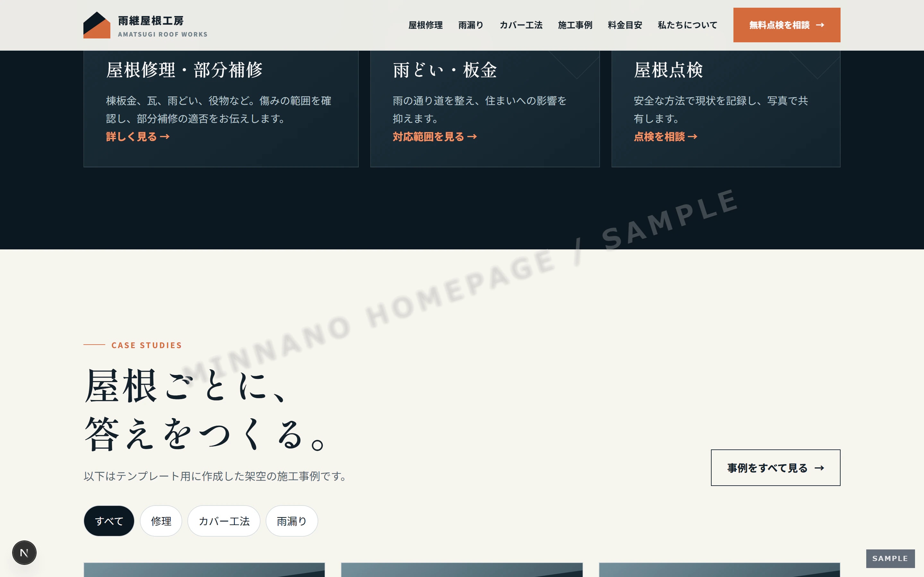Open 雨漏り in the navigation menu
Screen dimensions: 924x577
click(x=471, y=25)
